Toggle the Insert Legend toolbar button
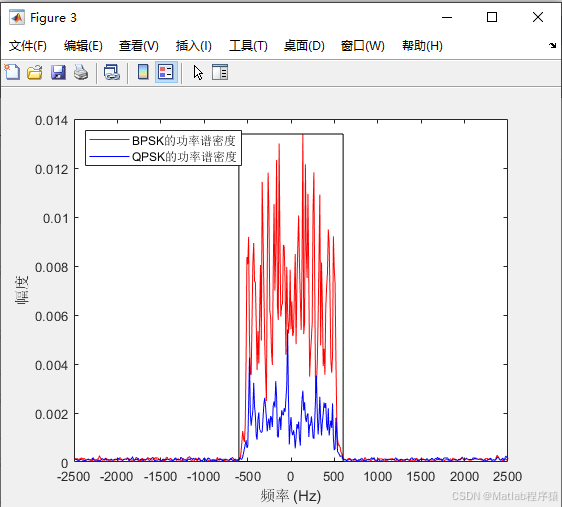The width and height of the screenshot is (562, 507). point(166,72)
